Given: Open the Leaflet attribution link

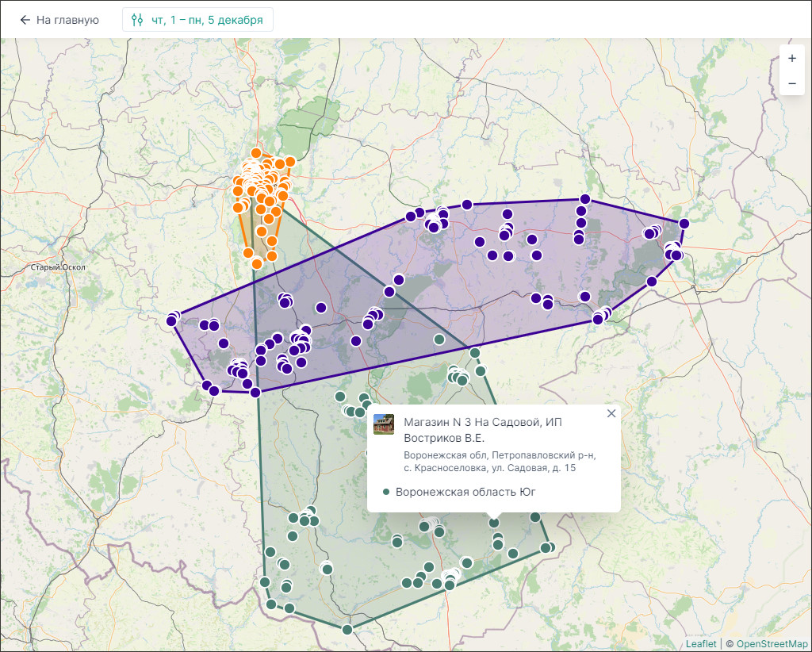Looking at the screenshot, I should (x=701, y=644).
